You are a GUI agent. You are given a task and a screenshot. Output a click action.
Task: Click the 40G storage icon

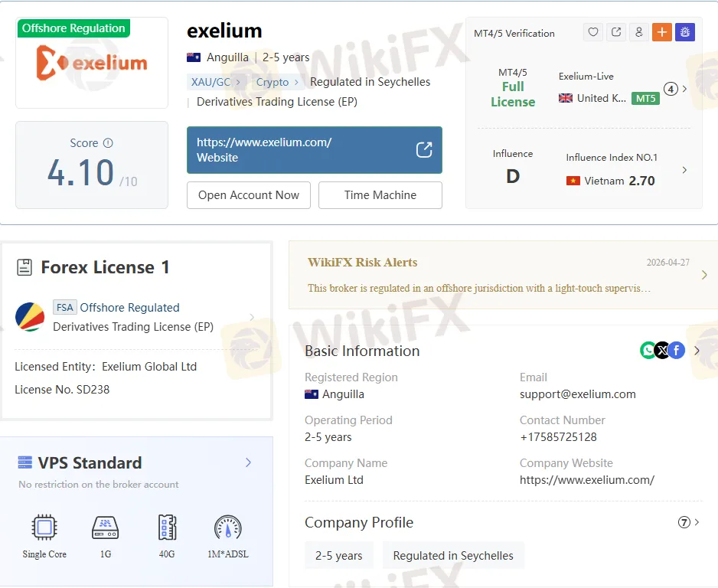167,527
